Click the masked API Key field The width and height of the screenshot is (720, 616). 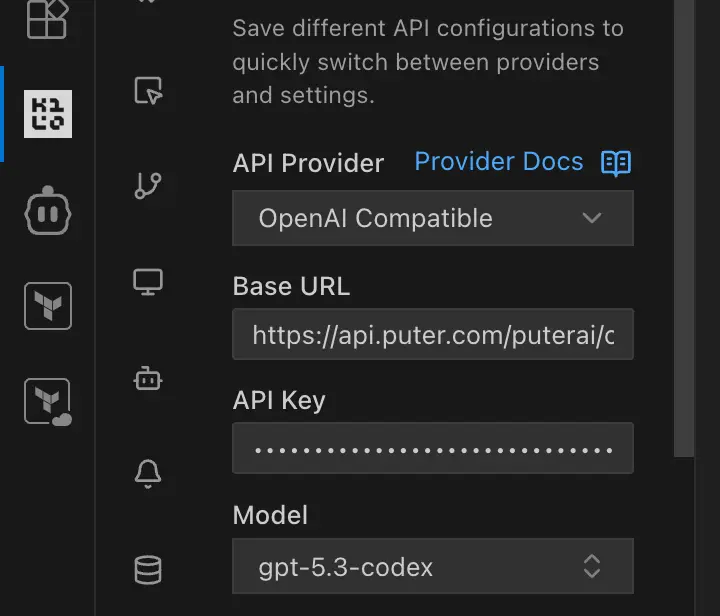point(433,448)
